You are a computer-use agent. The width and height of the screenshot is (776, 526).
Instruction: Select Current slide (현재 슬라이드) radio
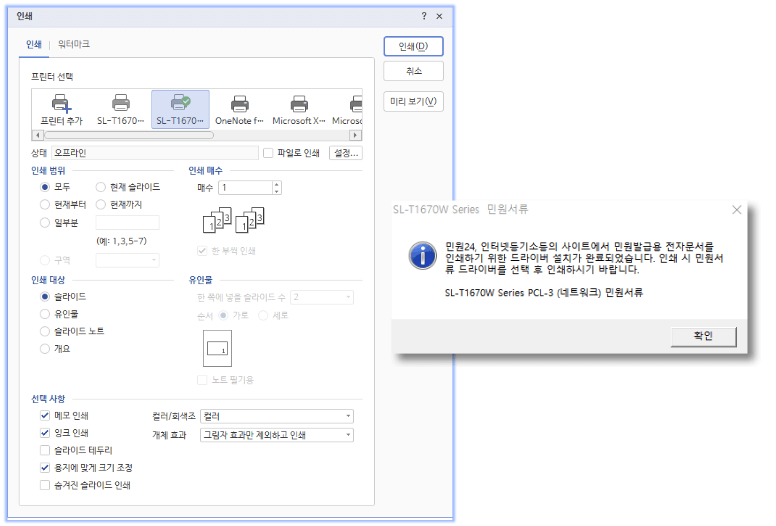(x=100, y=187)
